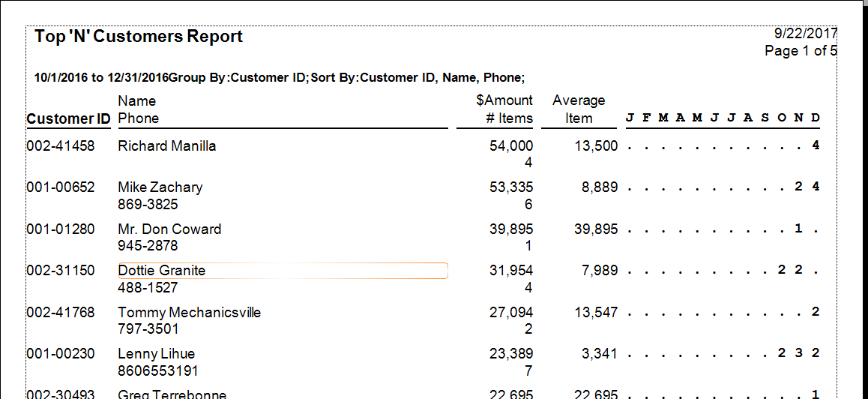Image resolution: width=868 pixels, height=399 pixels.
Task: Click the Top 'N' Customers Report title
Action: tap(139, 37)
